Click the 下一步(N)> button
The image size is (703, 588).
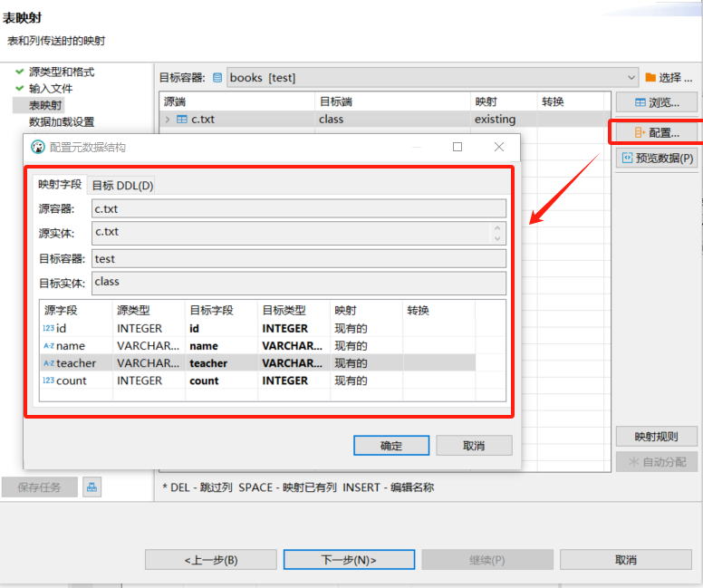pos(349,560)
